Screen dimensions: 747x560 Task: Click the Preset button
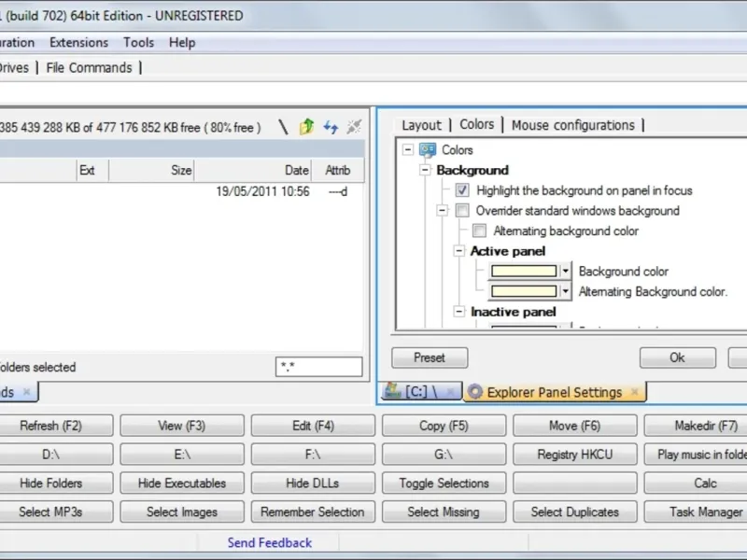(430, 357)
